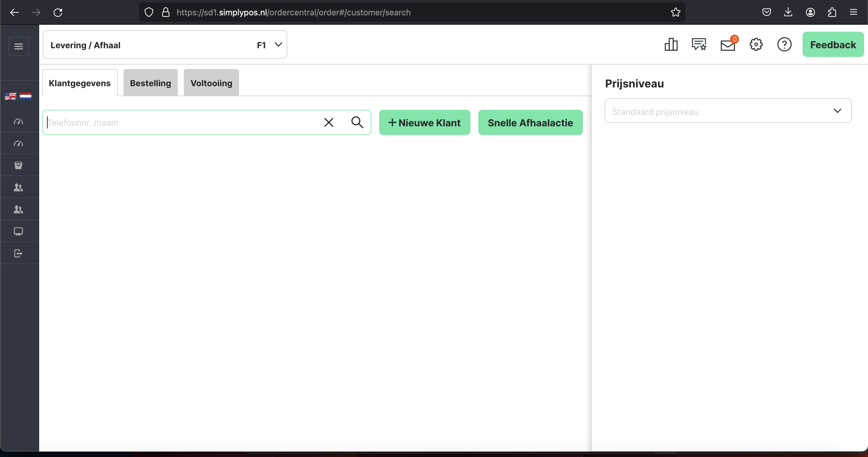Open the second people icon in sidebar
868x457 pixels.
(x=18, y=209)
